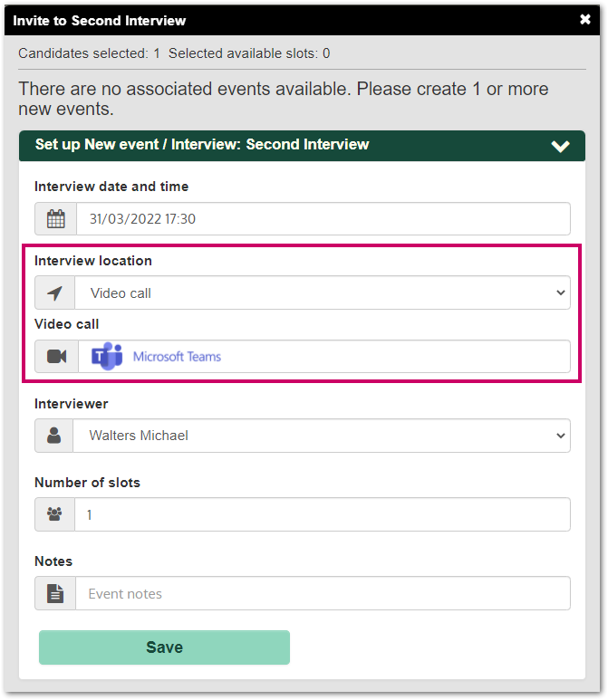Close the Invite to Second Interview dialog
Viewport: 608px width, 700px height.
(x=584, y=20)
